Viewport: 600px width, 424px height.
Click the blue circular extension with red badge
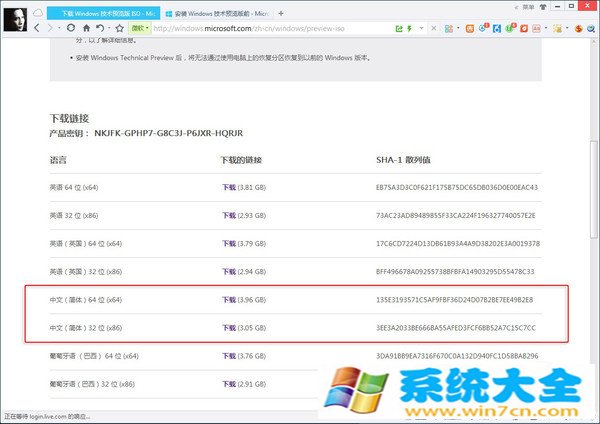[x=484, y=28]
